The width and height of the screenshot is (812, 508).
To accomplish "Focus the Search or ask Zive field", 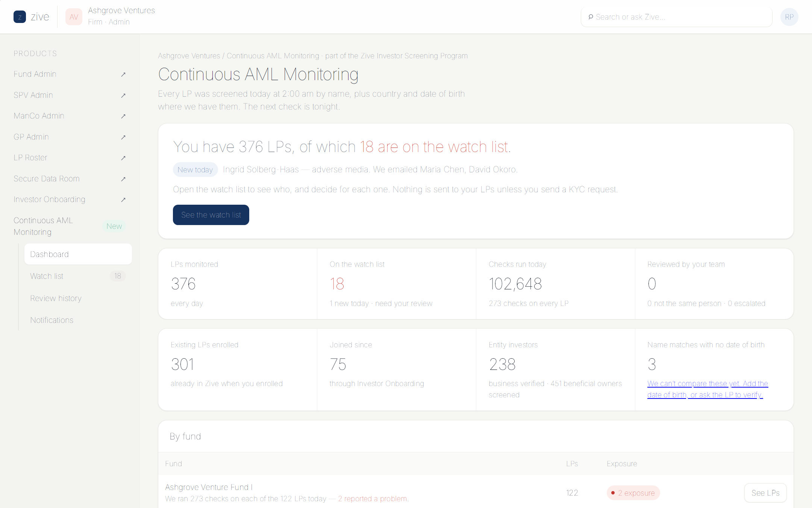I will (x=676, y=17).
